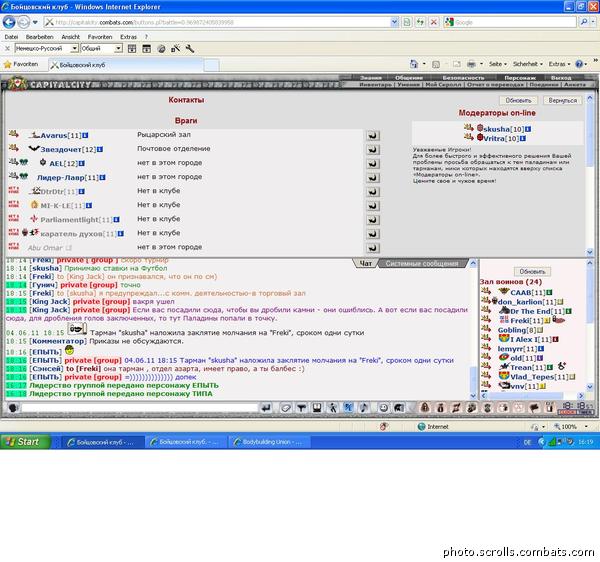Click the chat filter funnel icon
Viewport: 600px width, 562px height.
(301, 408)
